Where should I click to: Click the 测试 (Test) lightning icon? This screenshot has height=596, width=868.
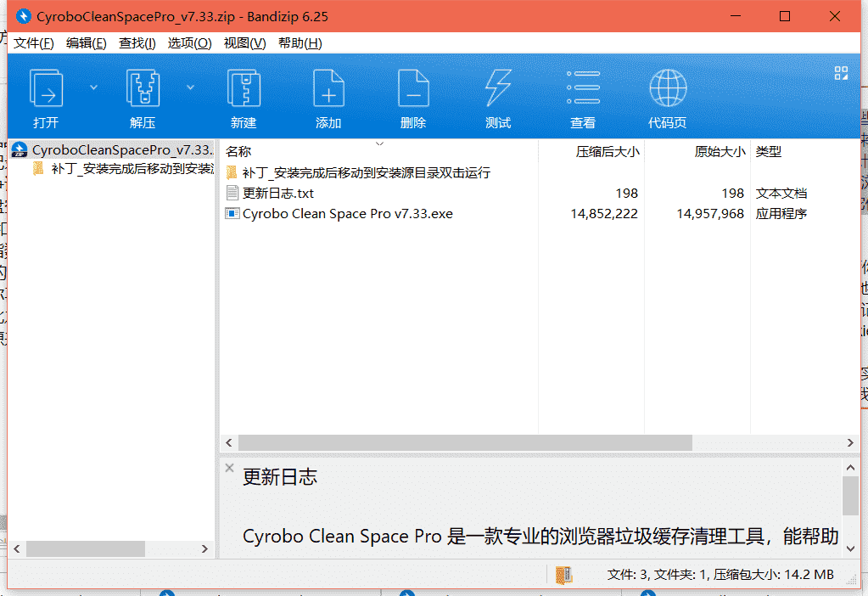pos(498,88)
